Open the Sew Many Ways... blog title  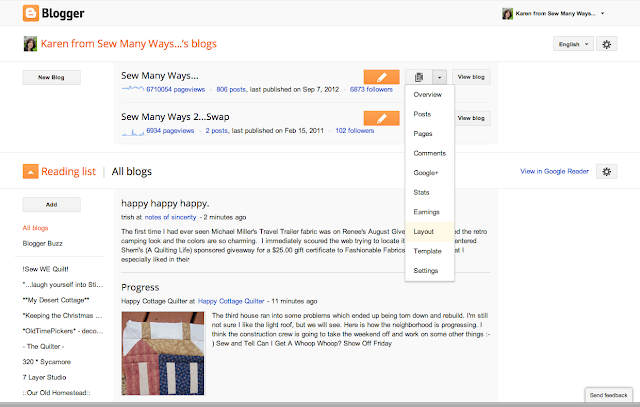click(x=160, y=76)
